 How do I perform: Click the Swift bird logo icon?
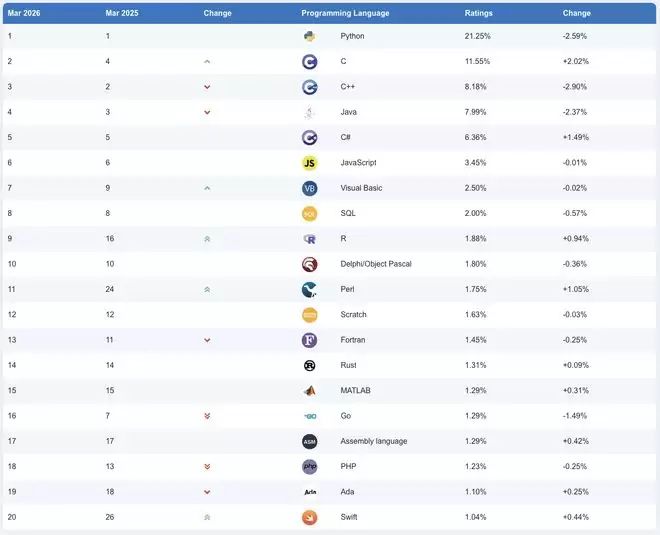(x=310, y=517)
